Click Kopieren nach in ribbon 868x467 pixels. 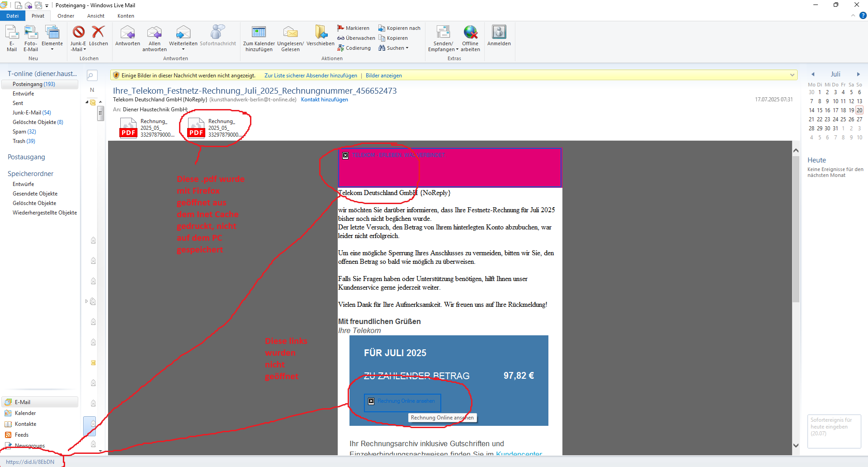click(399, 28)
